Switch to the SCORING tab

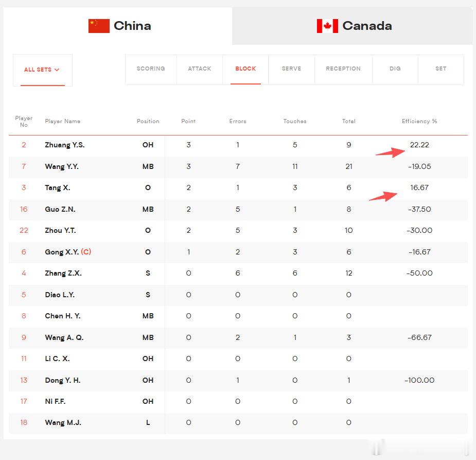pyautogui.click(x=151, y=69)
